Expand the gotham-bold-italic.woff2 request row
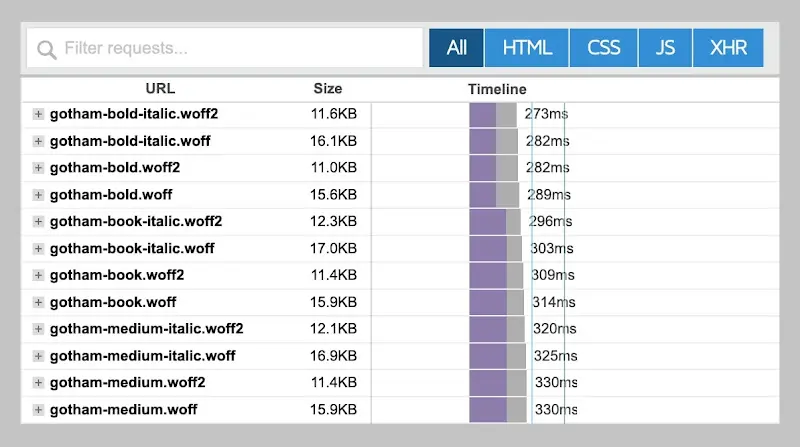The width and height of the screenshot is (800, 447). pos(38,114)
